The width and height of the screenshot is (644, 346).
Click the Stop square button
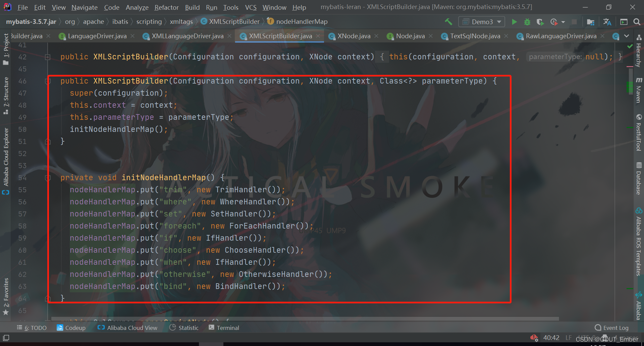click(x=574, y=22)
